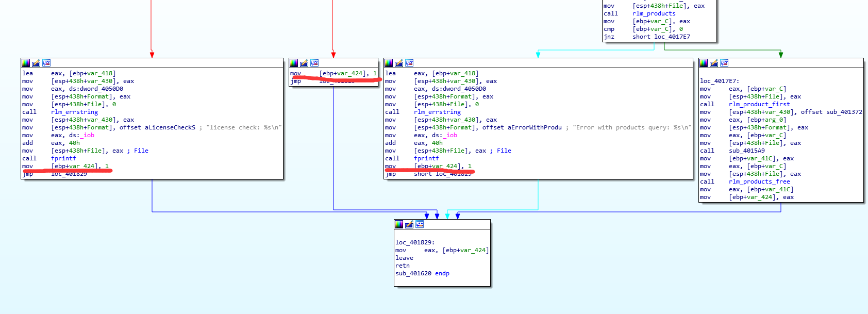Select rlm_errstring in license check block
This screenshot has width=868, height=314.
74,112
